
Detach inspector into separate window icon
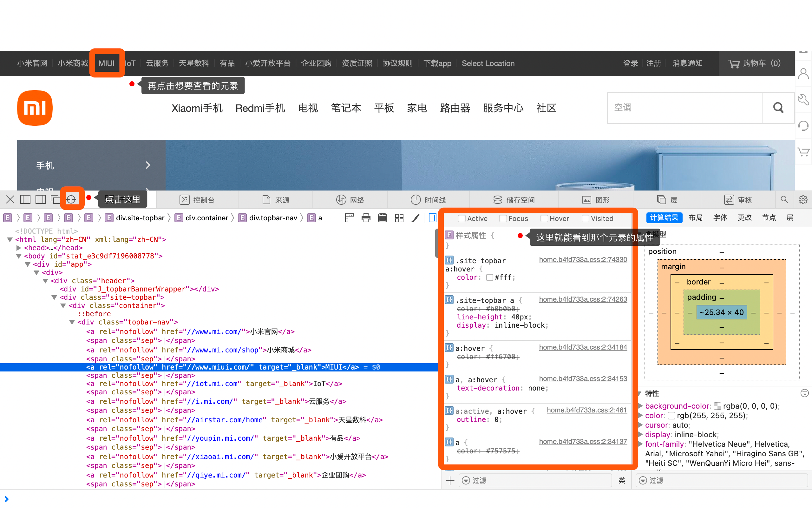tap(56, 200)
